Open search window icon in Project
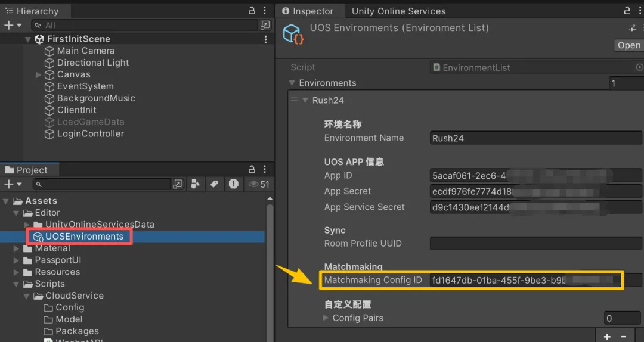This screenshot has height=342, width=644. point(178,184)
